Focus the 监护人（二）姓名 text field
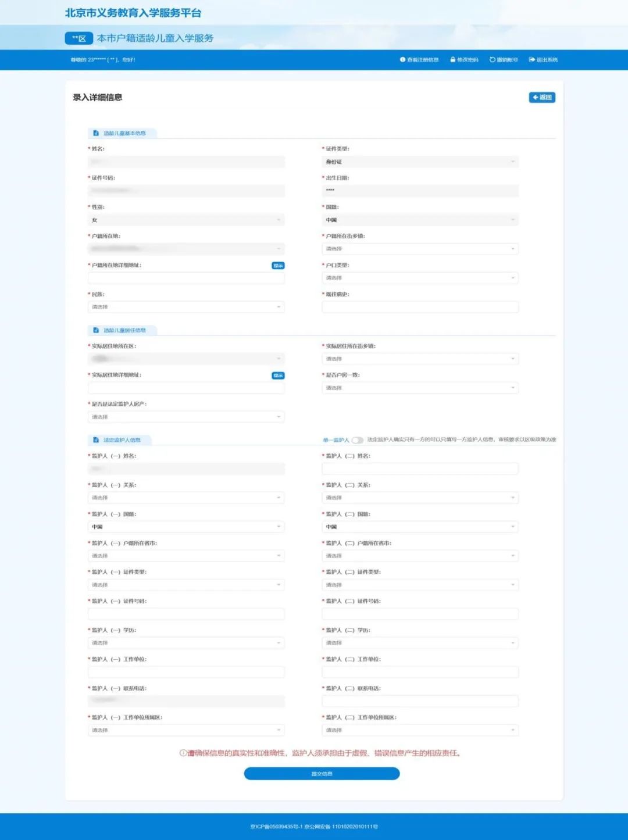Viewport: 628px width, 840px height. tap(420, 469)
